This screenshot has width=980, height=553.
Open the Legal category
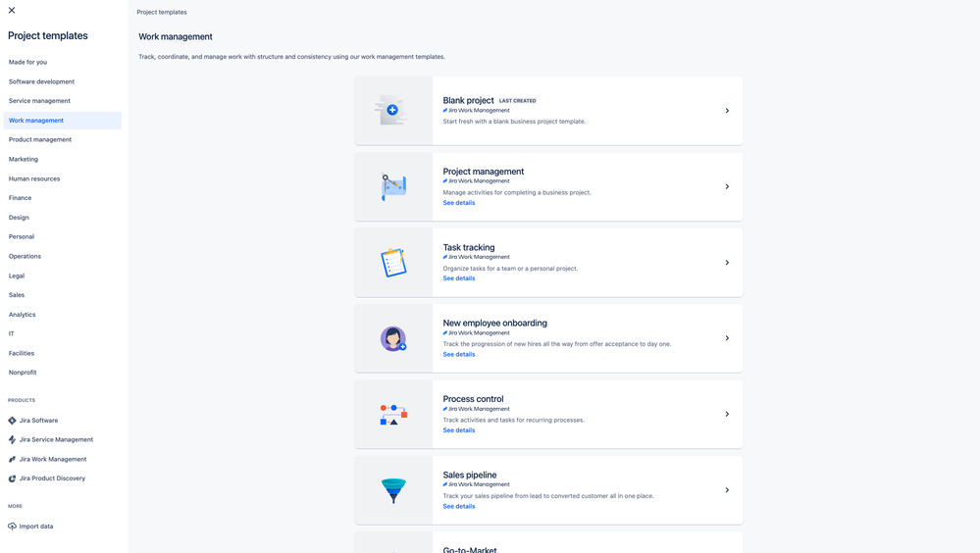pos(17,276)
